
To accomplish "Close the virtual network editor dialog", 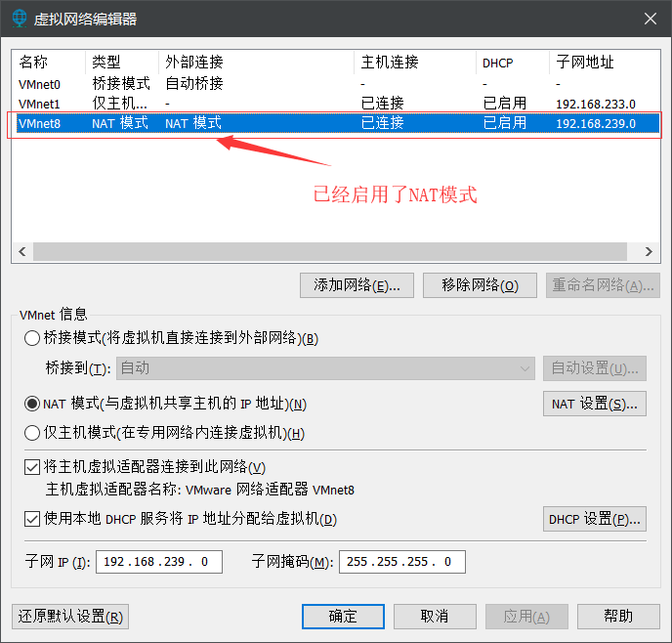I will [650, 19].
